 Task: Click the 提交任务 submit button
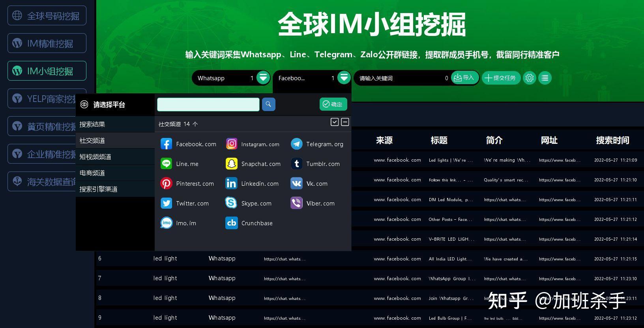click(x=501, y=78)
